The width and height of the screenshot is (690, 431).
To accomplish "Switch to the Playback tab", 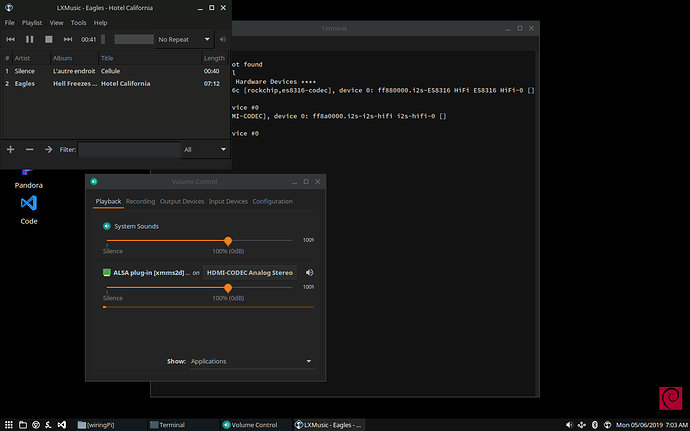I will click(x=108, y=201).
